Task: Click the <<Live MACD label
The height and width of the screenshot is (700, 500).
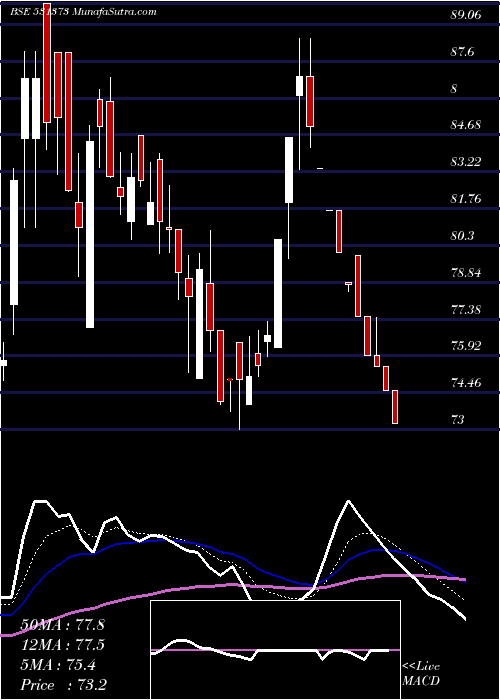Action: (421, 673)
